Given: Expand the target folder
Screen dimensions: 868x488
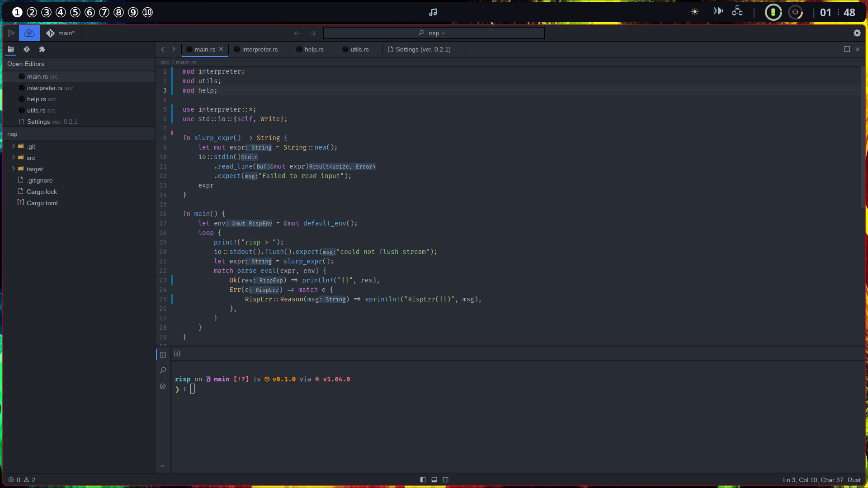Looking at the screenshot, I should [x=79, y=169].
